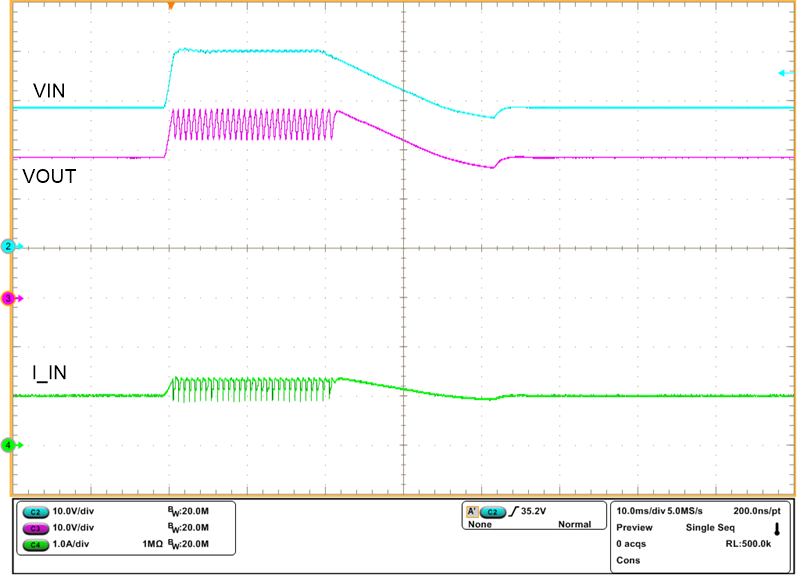Viewport: 800px width, 575px height.
Task: Click the Preview status text
Action: coord(634,528)
